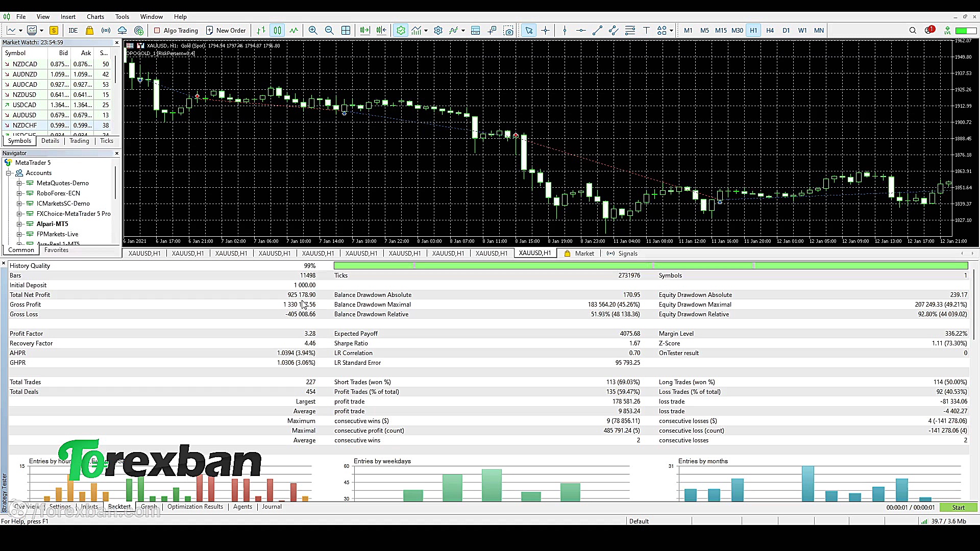Switch chart to line chart view
The width and height of the screenshot is (980, 551).
point(293,31)
